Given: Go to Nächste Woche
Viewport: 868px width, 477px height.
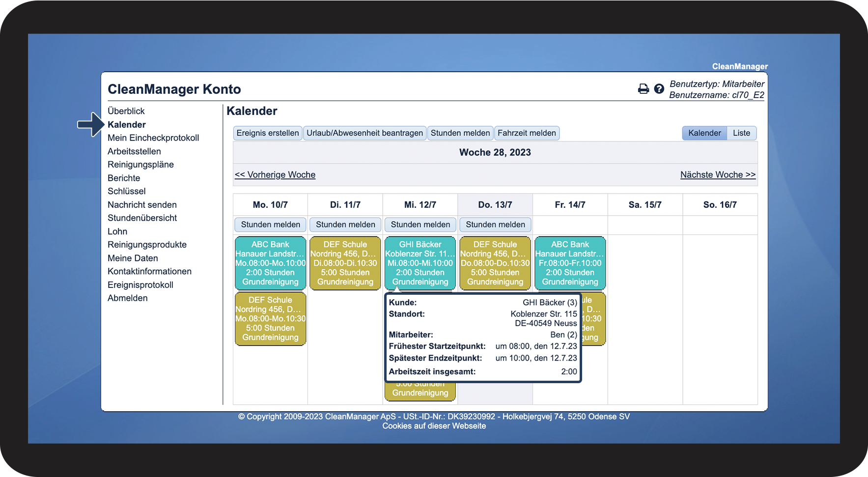Looking at the screenshot, I should pos(718,175).
